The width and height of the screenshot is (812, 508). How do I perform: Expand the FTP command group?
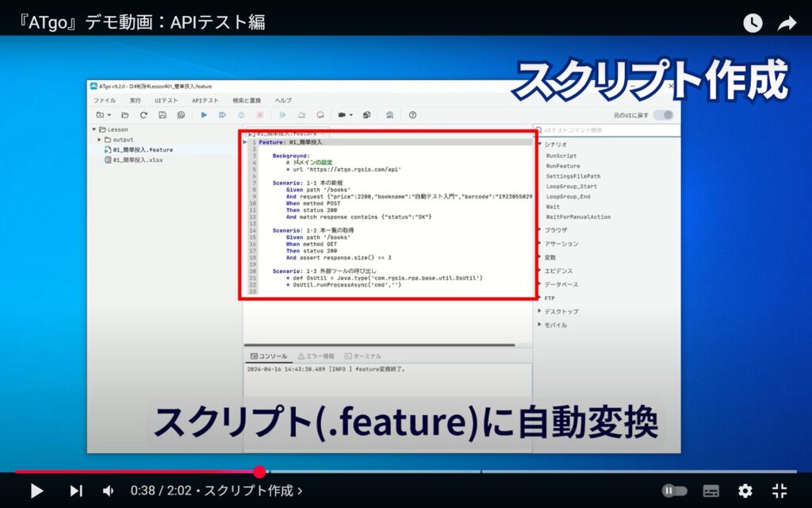[540, 298]
